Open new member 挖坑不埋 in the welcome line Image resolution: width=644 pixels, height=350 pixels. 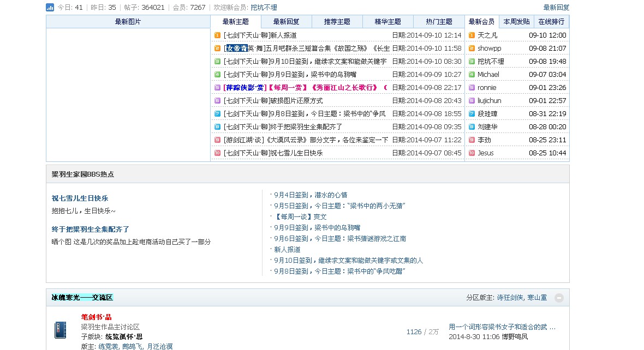click(x=264, y=7)
